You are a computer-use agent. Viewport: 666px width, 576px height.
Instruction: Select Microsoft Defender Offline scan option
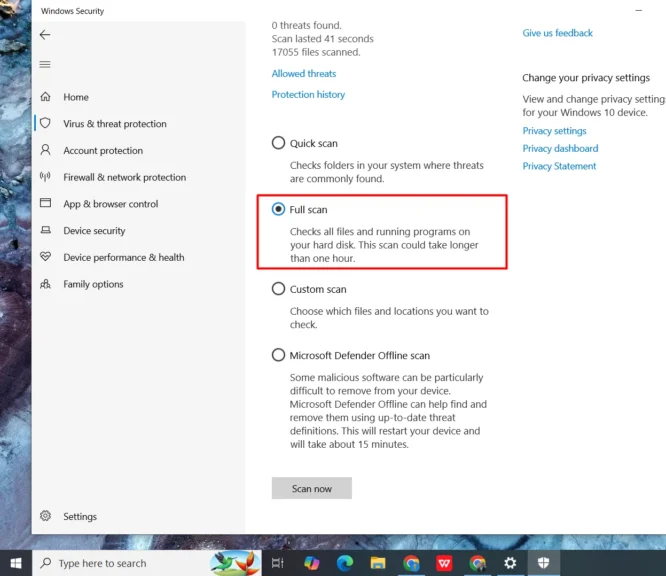tap(278, 355)
